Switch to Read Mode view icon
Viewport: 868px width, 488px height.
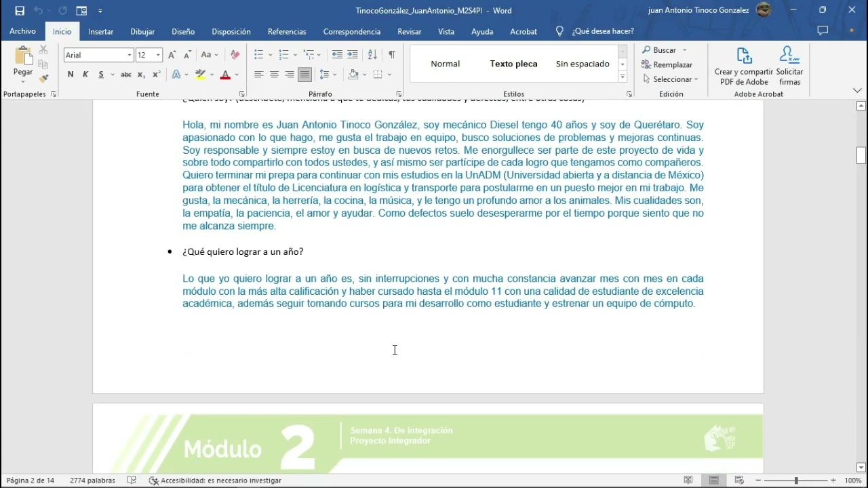(x=688, y=480)
